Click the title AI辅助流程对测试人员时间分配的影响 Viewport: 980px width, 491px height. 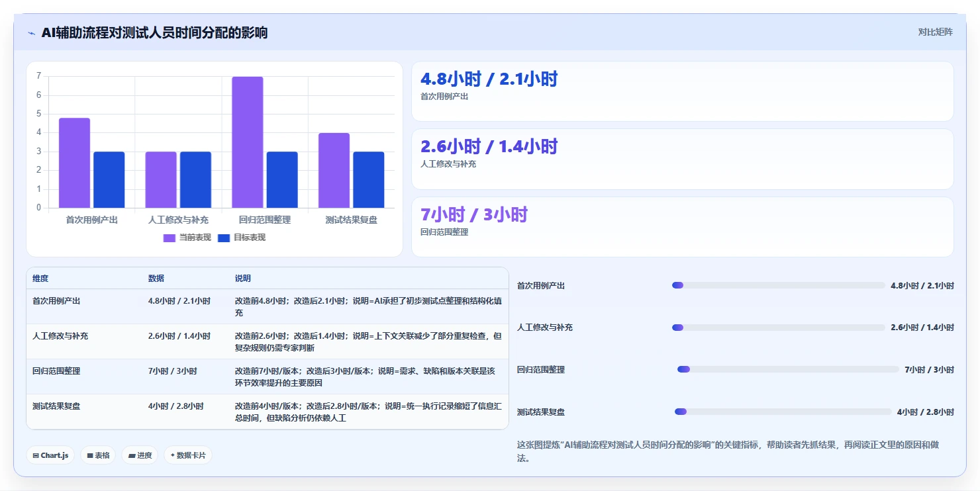pos(154,33)
